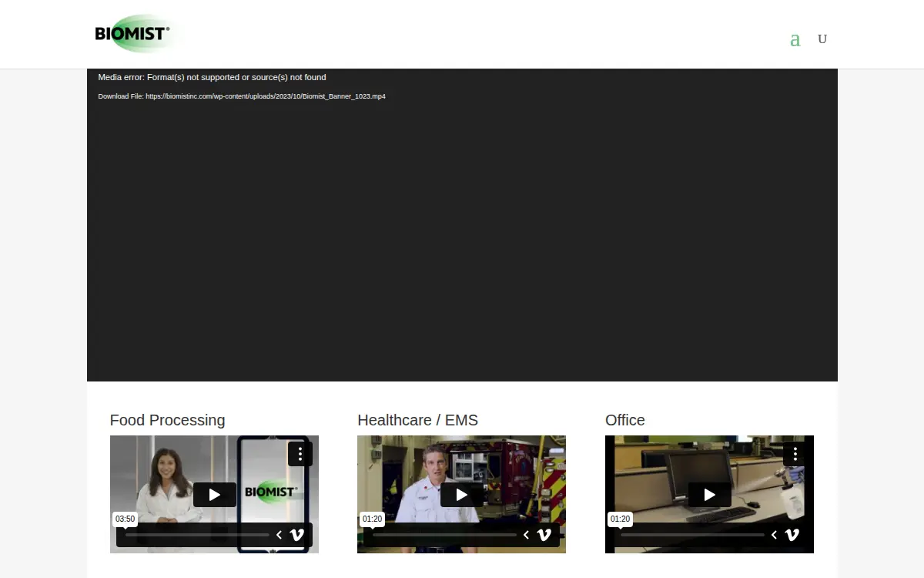Screen dimensions: 924x578
Task: Click the 'U' icon in header
Action: pyautogui.click(x=822, y=39)
